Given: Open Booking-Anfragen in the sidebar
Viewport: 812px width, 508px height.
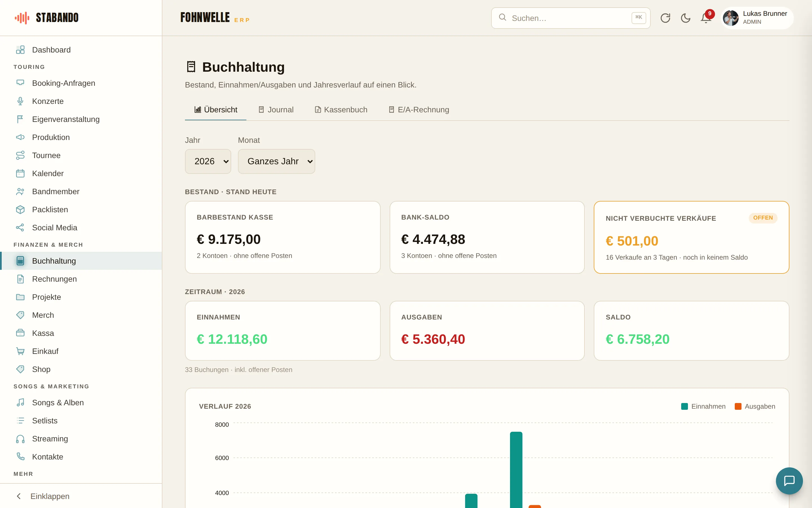Looking at the screenshot, I should pyautogui.click(x=81, y=83).
